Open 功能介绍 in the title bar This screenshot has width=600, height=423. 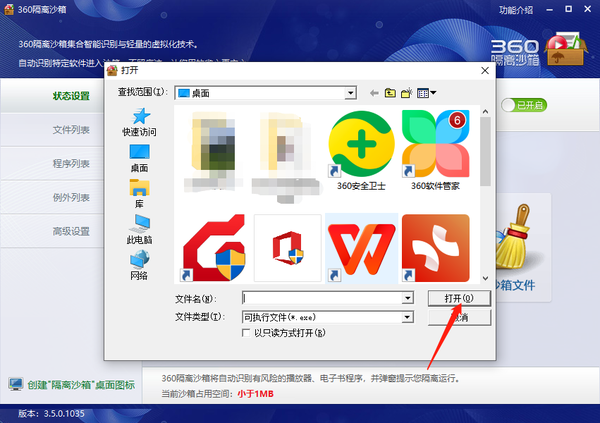coord(516,10)
